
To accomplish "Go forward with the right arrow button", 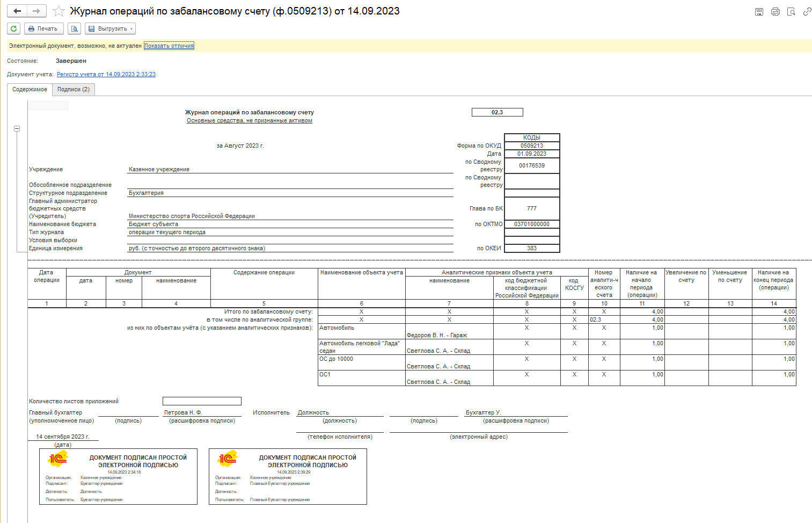I will [36, 11].
